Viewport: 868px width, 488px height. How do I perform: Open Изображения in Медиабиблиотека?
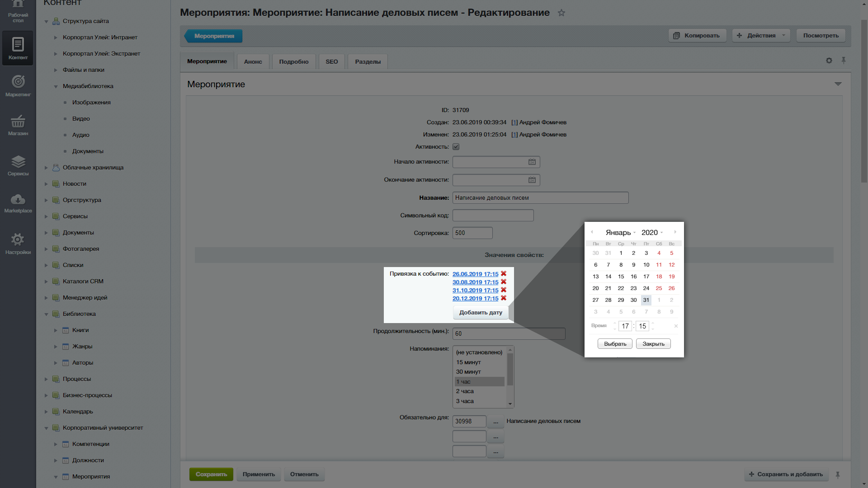tap(91, 103)
